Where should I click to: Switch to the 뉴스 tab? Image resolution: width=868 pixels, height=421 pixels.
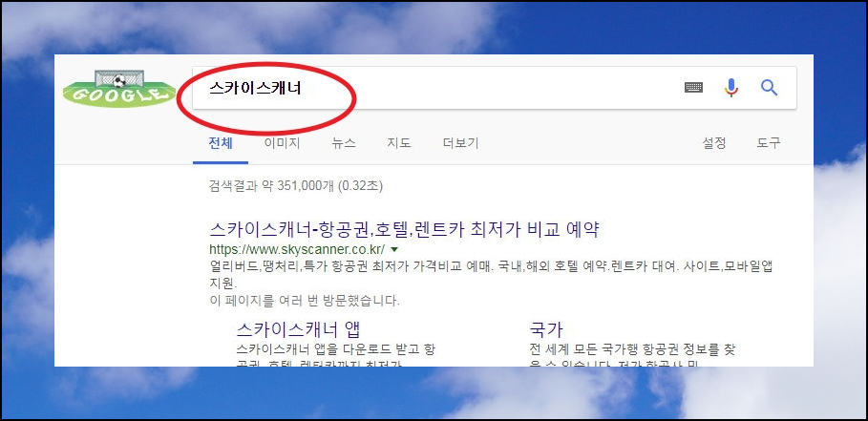point(344,143)
